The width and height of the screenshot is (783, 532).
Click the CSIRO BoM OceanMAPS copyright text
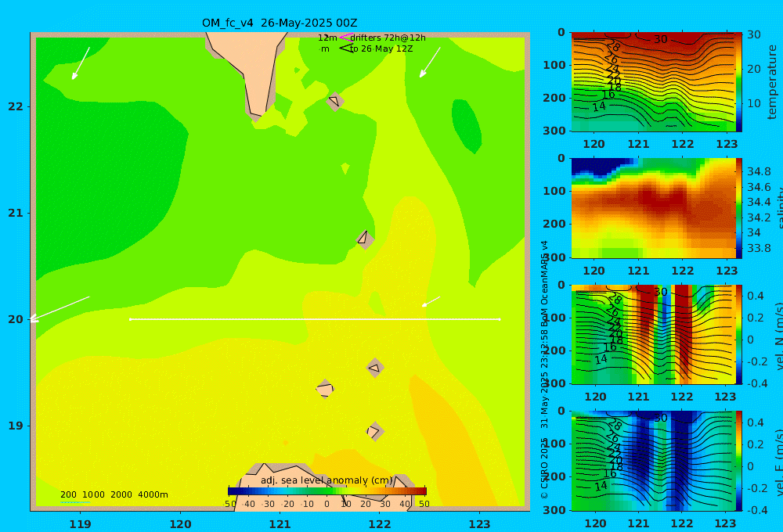[x=545, y=369]
